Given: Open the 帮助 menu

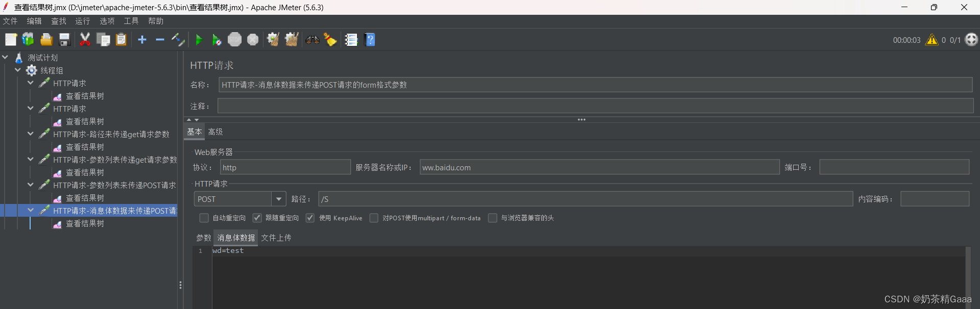Looking at the screenshot, I should point(156,21).
